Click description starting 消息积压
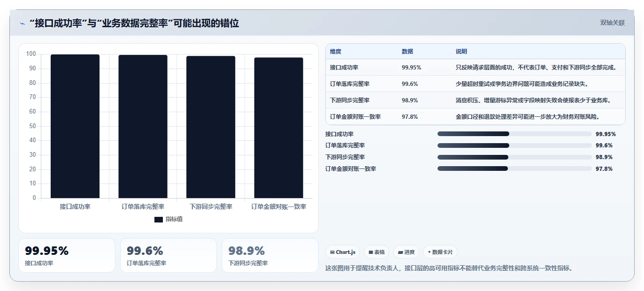 pos(533,100)
